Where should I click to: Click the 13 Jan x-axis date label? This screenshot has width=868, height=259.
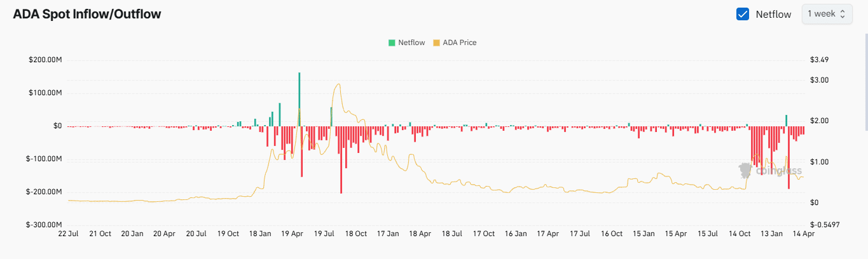pos(771,234)
